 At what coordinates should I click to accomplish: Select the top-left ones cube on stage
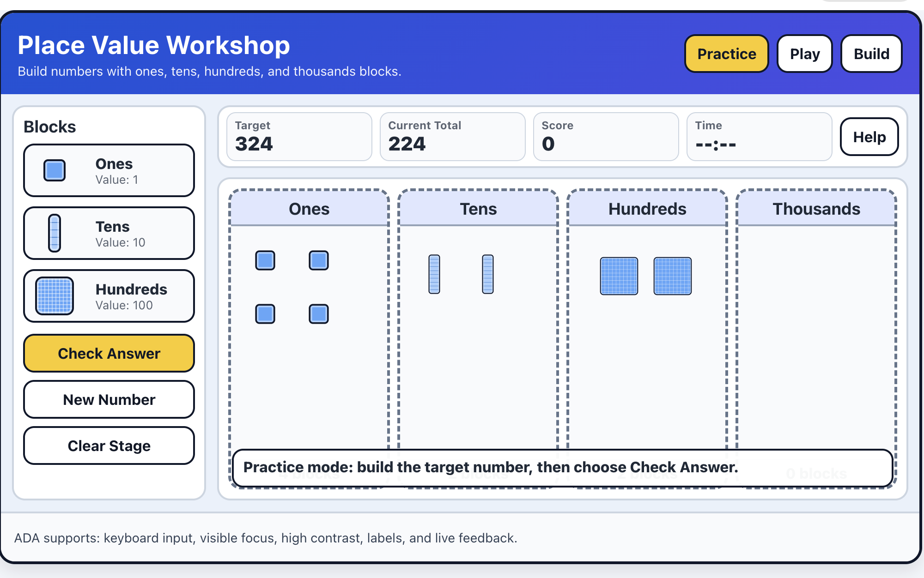[x=265, y=260]
